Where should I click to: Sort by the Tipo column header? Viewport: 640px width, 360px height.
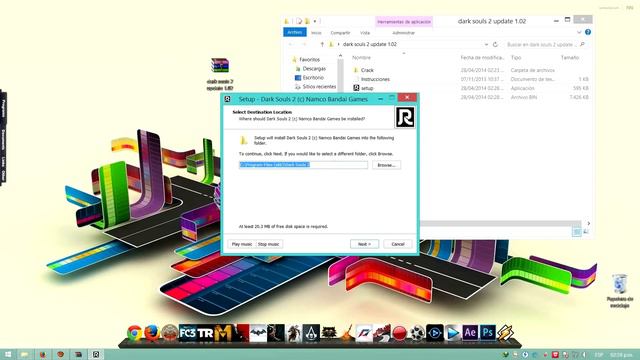click(x=516, y=58)
